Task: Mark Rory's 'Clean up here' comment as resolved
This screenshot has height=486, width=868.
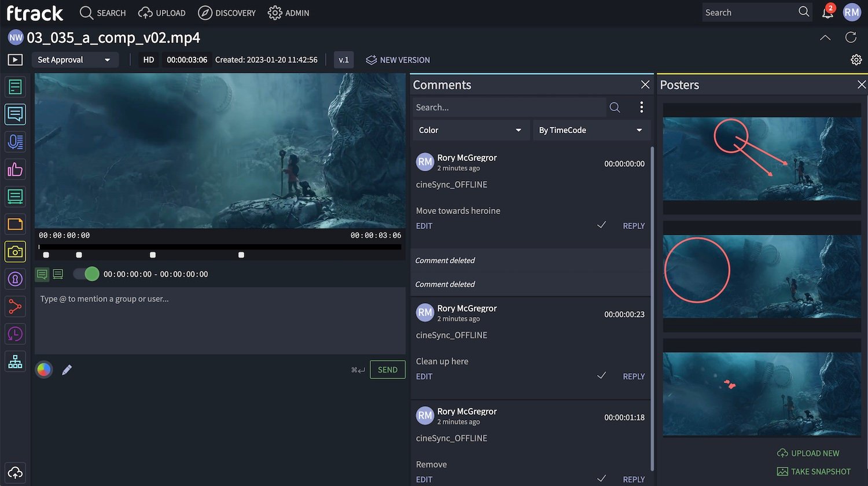Action: [x=601, y=376]
